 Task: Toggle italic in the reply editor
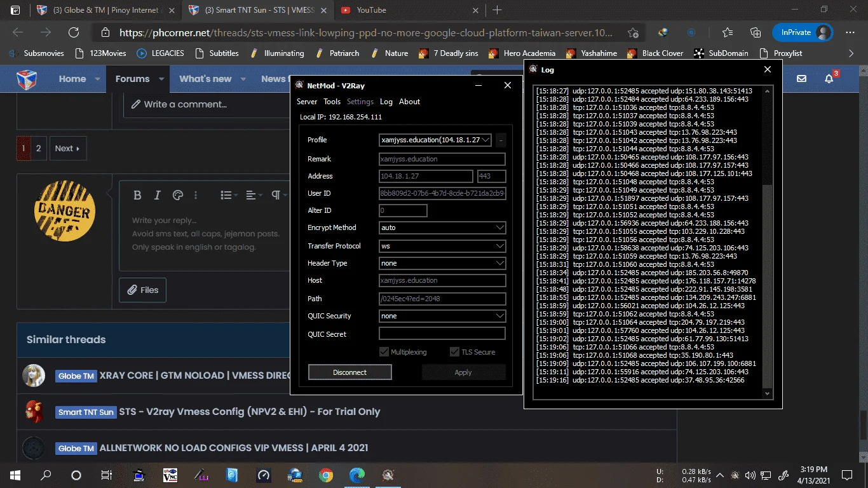pyautogui.click(x=158, y=195)
